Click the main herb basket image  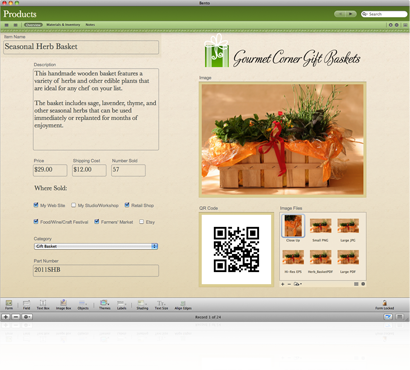pyautogui.click(x=283, y=139)
